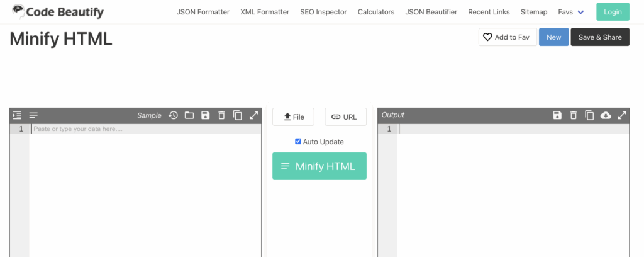Copy input editor content to clipboard

[x=238, y=115]
